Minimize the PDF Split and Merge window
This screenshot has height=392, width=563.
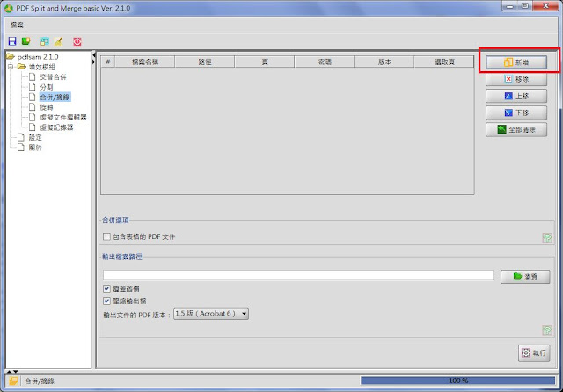(510, 6)
